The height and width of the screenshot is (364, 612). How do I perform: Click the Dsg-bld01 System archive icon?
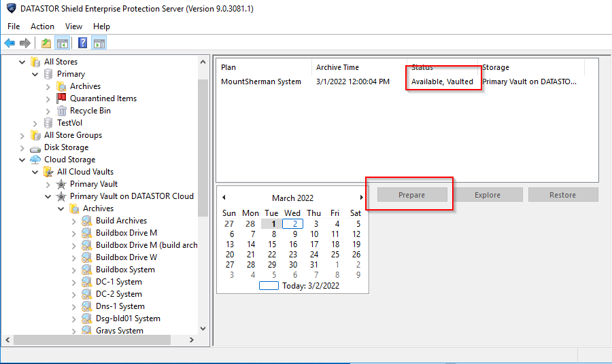86,318
